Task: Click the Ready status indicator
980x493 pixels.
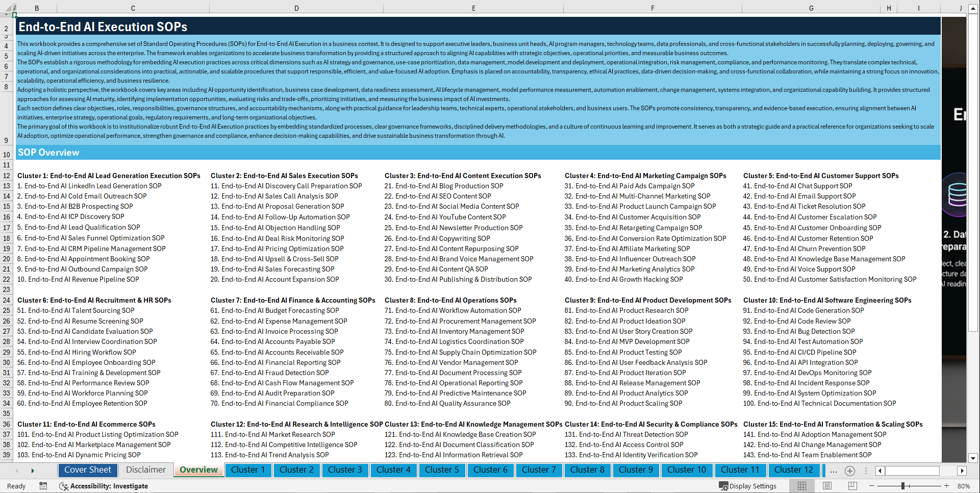Action: click(x=16, y=486)
